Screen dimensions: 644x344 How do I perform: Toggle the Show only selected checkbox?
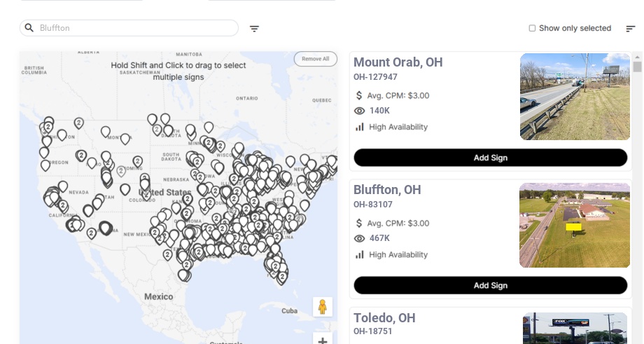[532, 28]
